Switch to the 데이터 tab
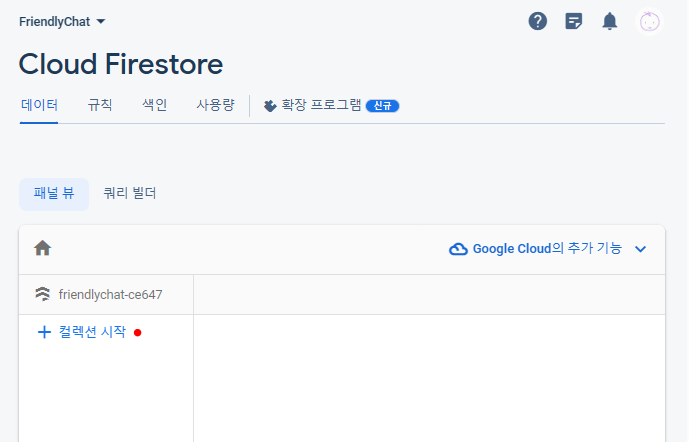The height and width of the screenshot is (442, 689). click(x=39, y=105)
